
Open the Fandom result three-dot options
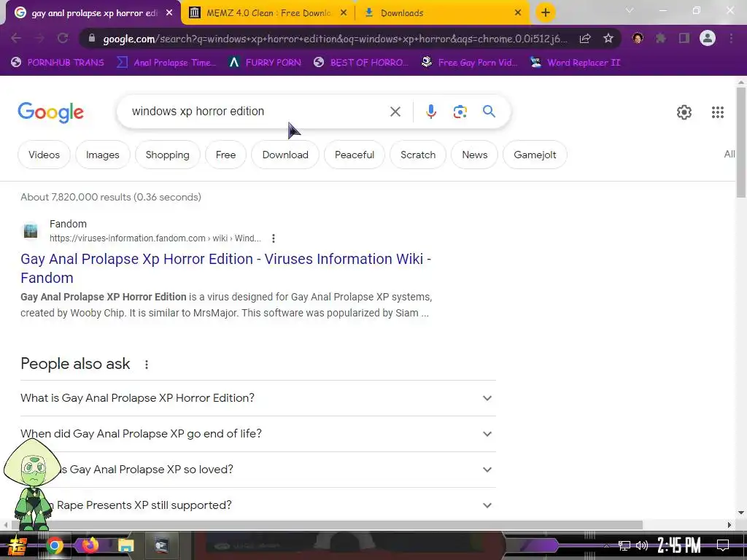point(273,238)
